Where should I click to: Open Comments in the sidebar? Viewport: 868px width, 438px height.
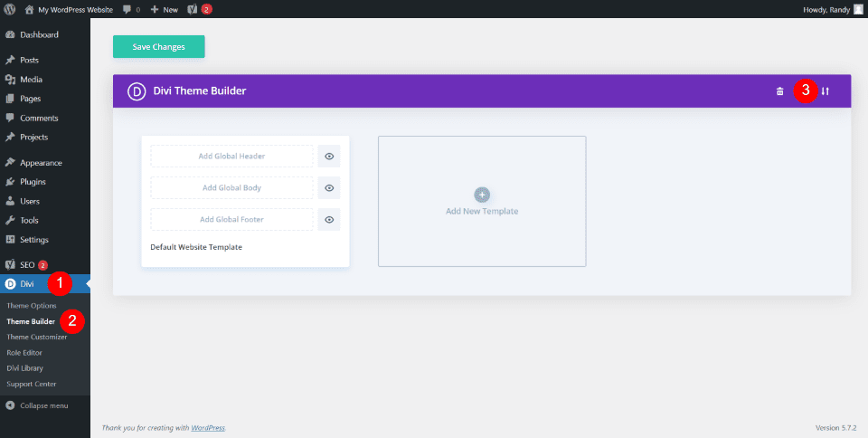point(39,118)
